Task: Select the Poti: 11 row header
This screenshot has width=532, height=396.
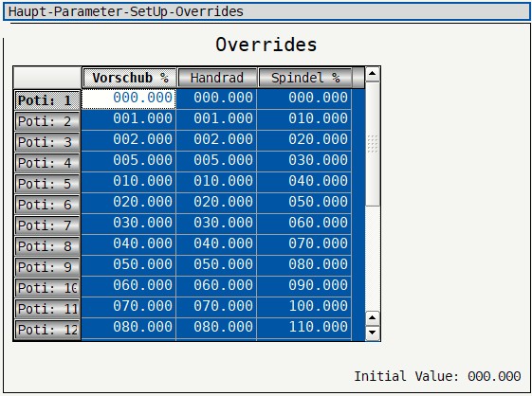Action: (47, 309)
